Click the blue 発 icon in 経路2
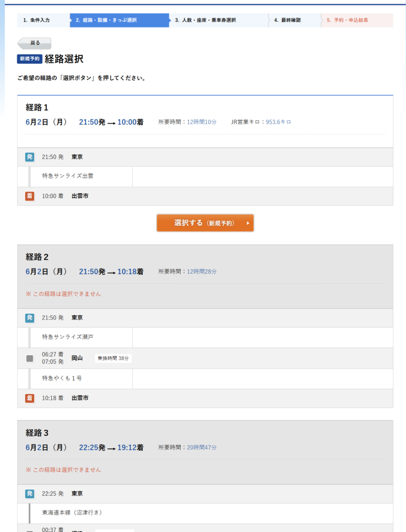This screenshot has height=532, width=406. click(x=30, y=317)
